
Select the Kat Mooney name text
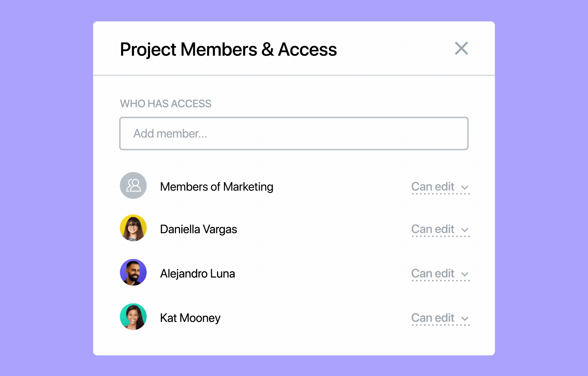(x=190, y=318)
